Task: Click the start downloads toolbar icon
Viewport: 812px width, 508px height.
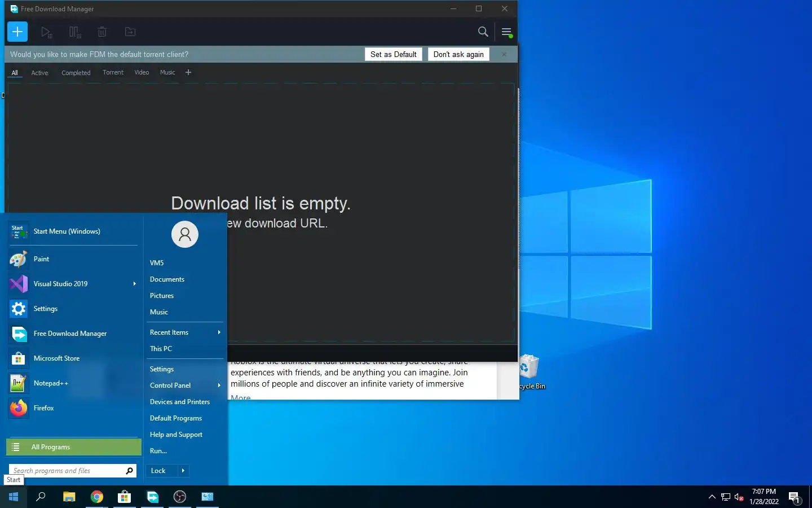Action: (47, 32)
